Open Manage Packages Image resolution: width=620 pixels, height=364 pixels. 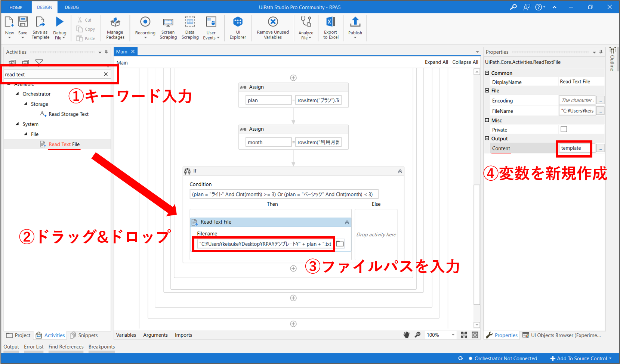[115, 22]
